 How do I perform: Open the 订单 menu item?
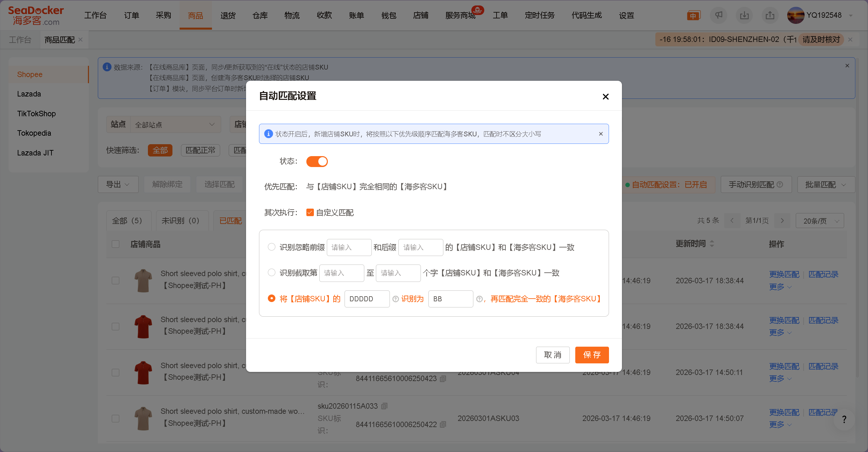pyautogui.click(x=132, y=15)
